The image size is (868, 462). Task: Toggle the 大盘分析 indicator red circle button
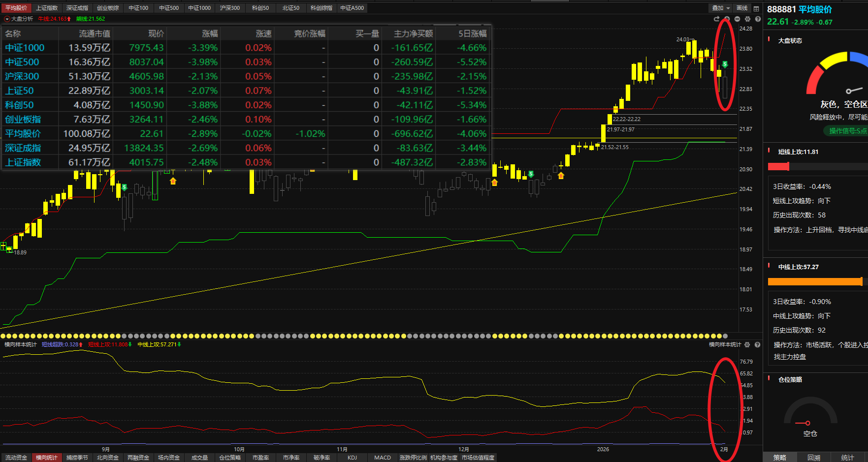pyautogui.click(x=7, y=19)
